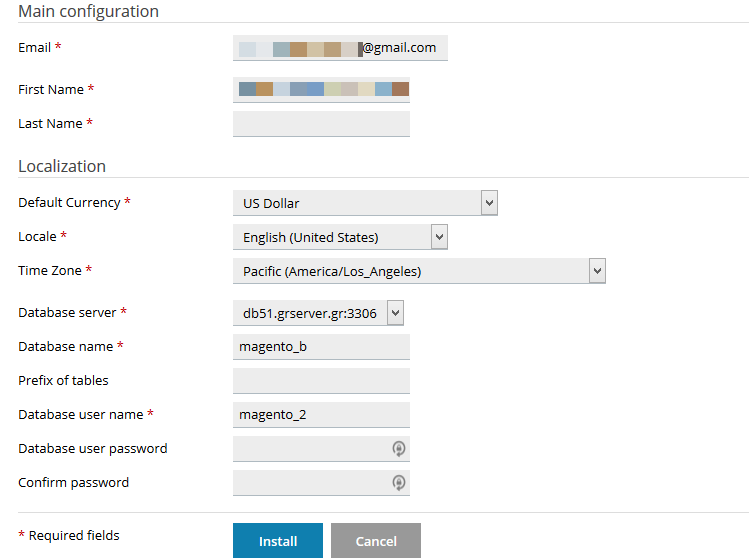Click the Email label
This screenshot has height=558, width=749.
[34, 48]
